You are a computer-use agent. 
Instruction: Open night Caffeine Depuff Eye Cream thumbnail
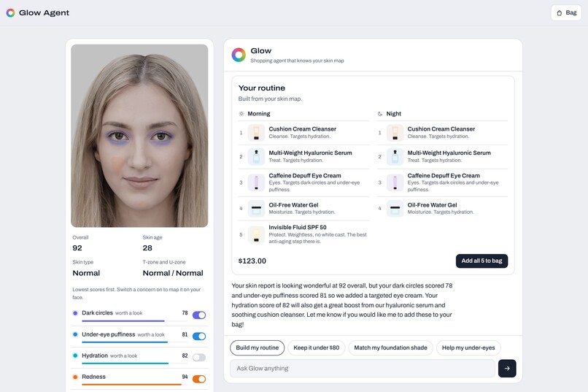click(395, 182)
